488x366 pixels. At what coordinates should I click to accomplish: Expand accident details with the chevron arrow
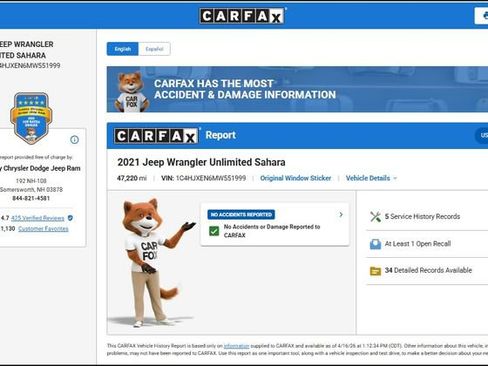pyautogui.click(x=341, y=215)
